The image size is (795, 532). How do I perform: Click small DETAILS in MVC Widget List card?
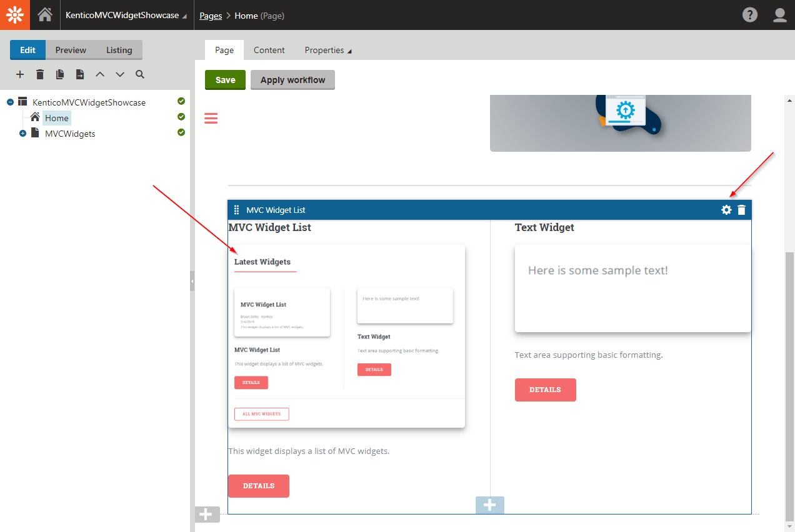(251, 383)
